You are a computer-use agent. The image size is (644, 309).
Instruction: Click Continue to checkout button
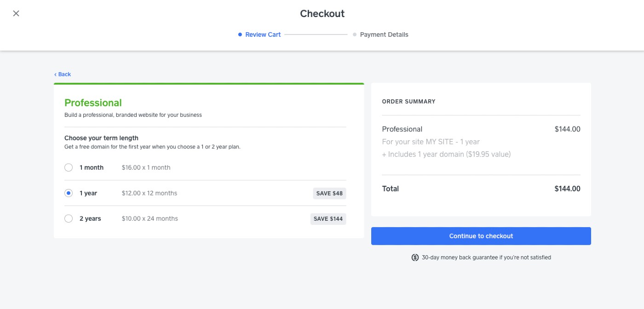481,236
